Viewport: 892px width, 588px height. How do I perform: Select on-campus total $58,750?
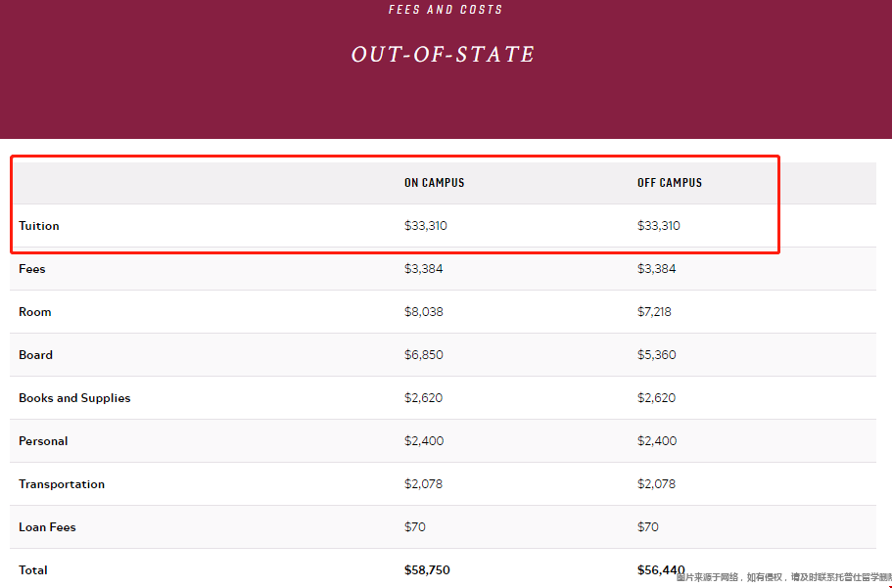tap(427, 570)
